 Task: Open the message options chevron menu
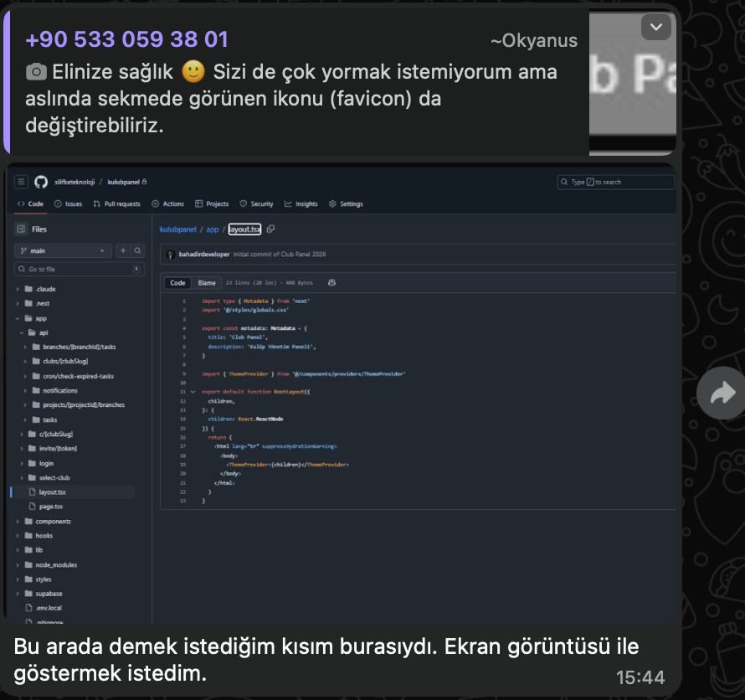click(x=655, y=28)
